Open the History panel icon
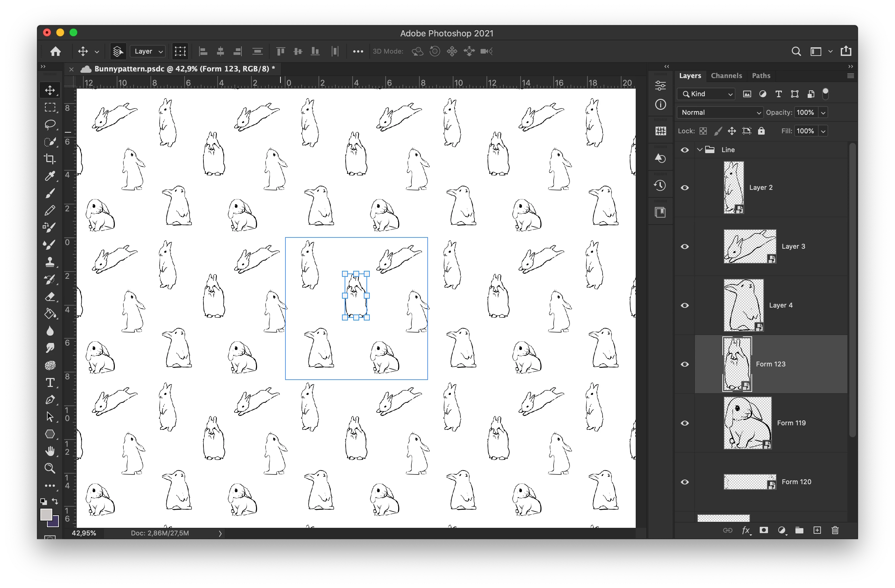Viewport: 895px width, 588px height. click(661, 185)
